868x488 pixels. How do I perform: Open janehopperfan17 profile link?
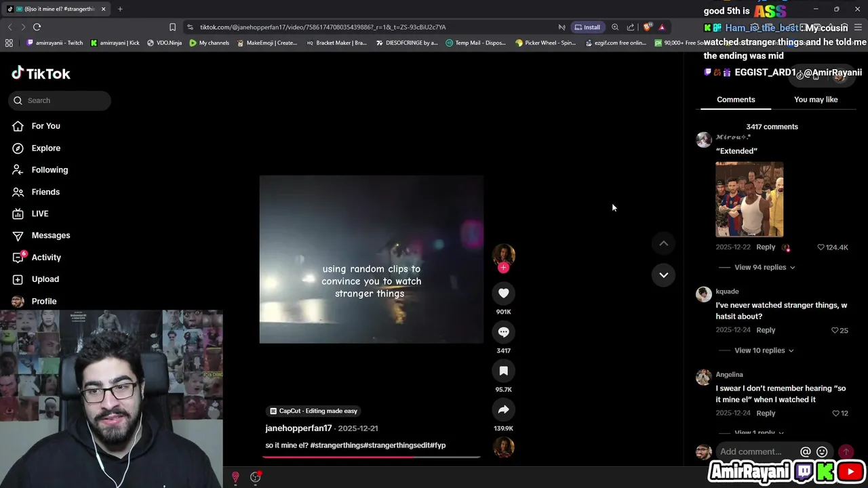tap(298, 428)
